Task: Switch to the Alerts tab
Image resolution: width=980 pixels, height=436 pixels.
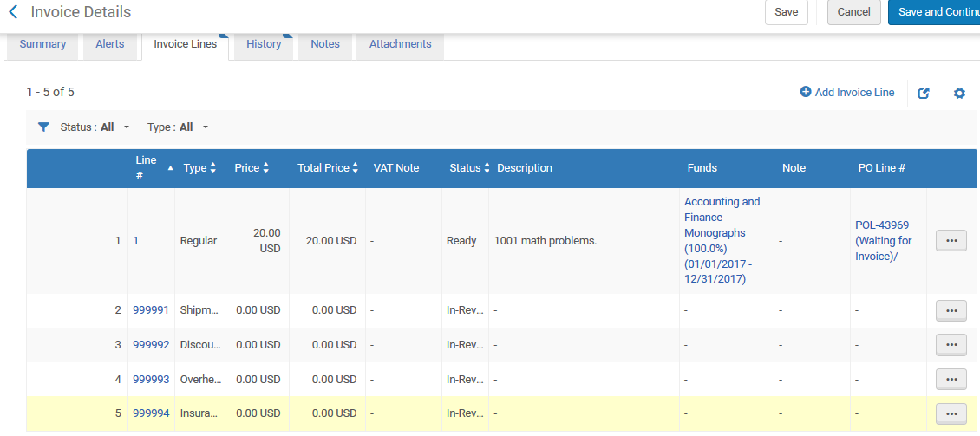Action: click(110, 44)
